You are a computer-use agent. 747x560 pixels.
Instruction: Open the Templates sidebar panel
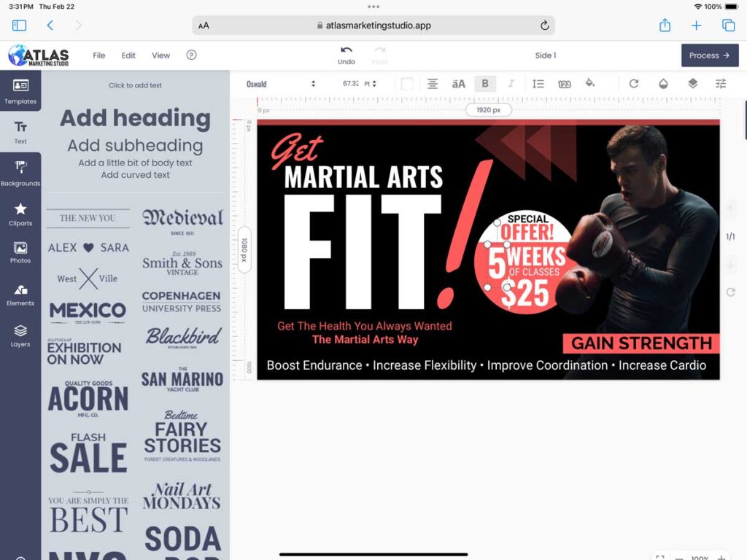pos(20,91)
